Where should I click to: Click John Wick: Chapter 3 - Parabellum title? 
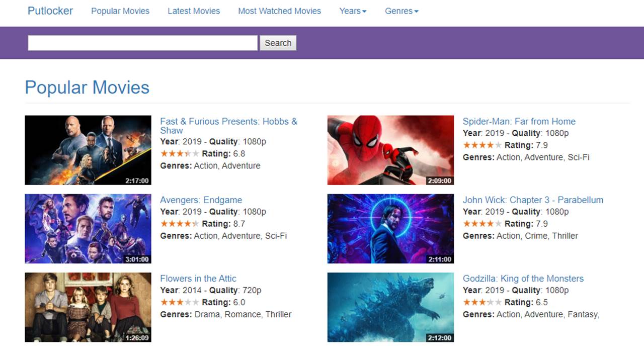click(x=533, y=200)
